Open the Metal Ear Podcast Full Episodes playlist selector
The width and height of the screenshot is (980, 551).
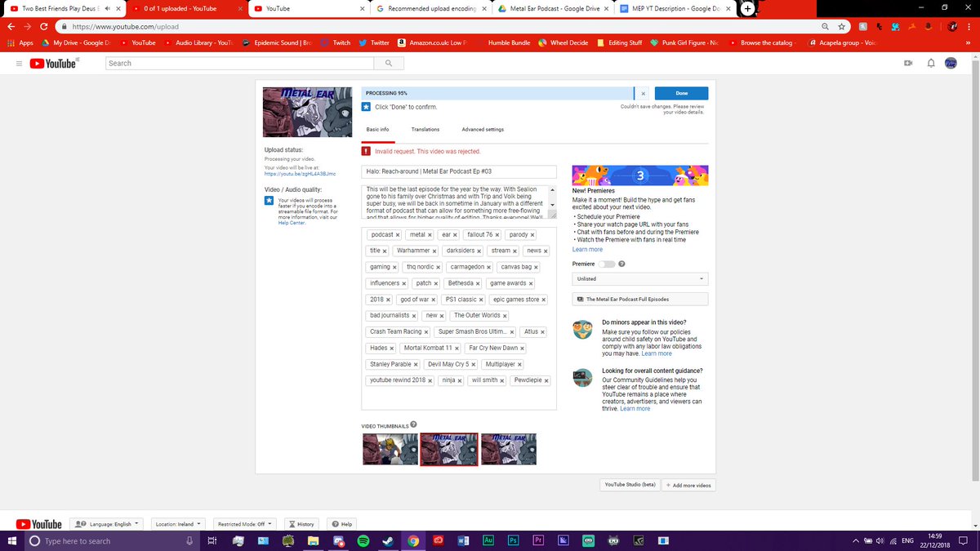(640, 300)
